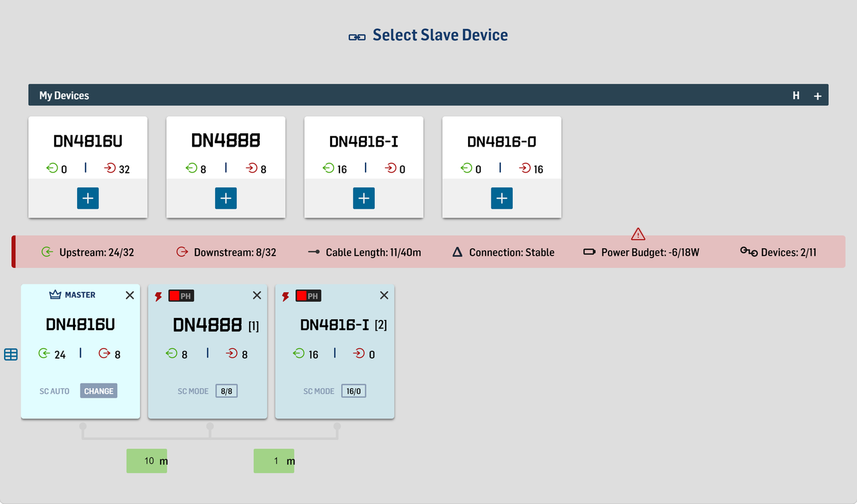Remove the DN4888 [1] slave card

257,295
